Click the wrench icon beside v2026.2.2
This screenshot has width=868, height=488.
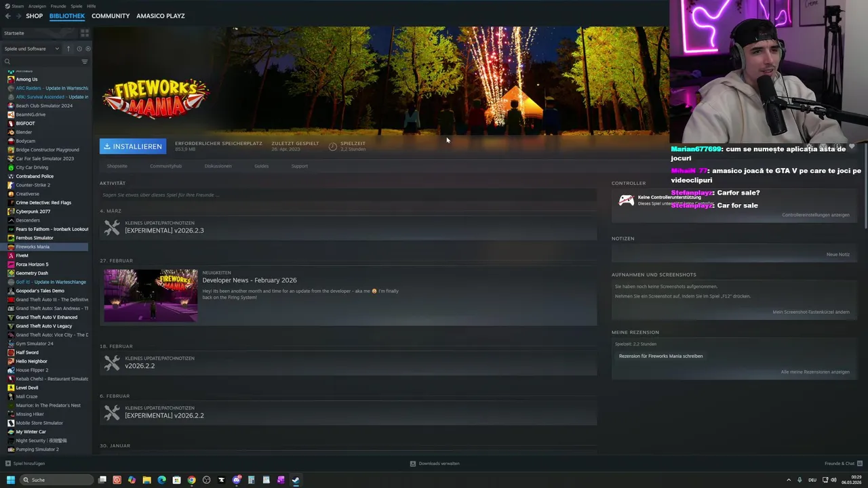pyautogui.click(x=112, y=363)
